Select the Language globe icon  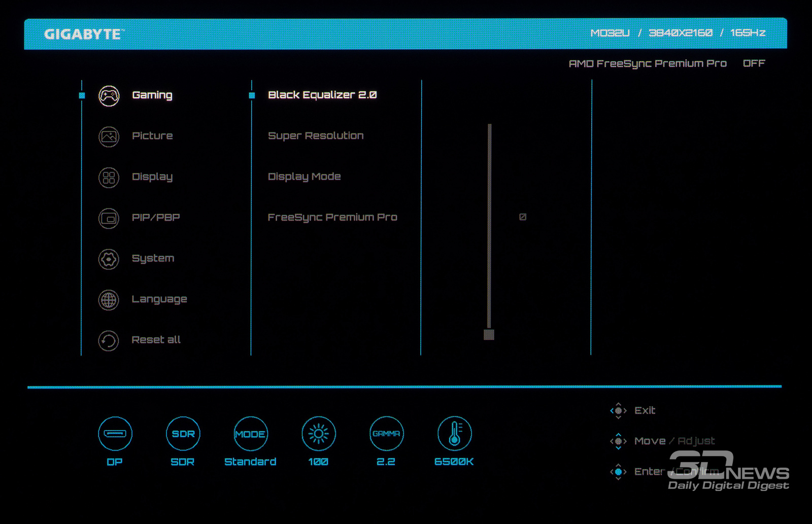pos(109,300)
